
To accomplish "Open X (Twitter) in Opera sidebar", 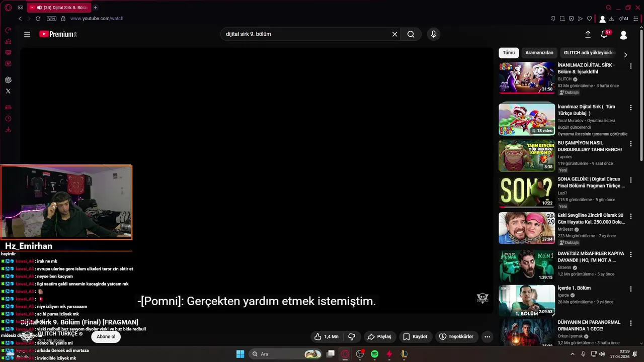I will pos(8,91).
